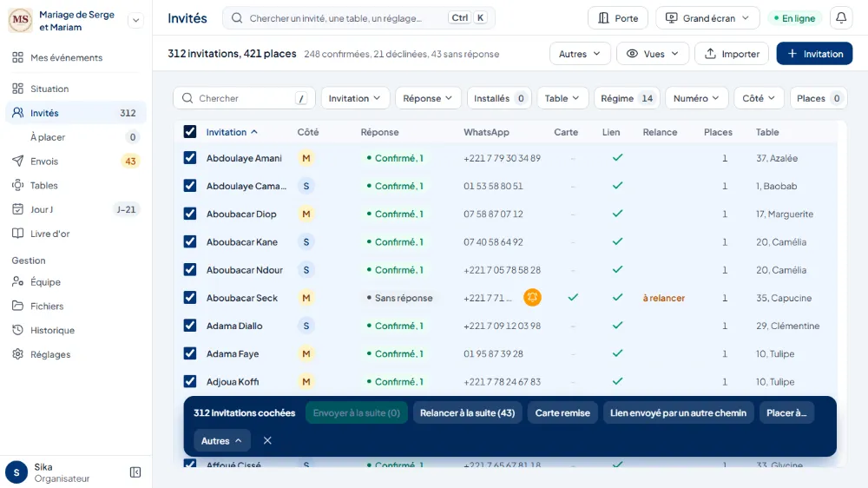
Task: Click the Lien checkmark for Adama Diallo
Action: [617, 325]
